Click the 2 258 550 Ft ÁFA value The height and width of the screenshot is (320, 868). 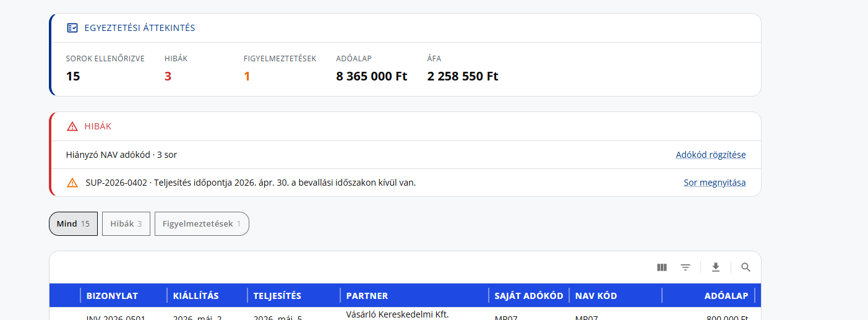click(463, 77)
